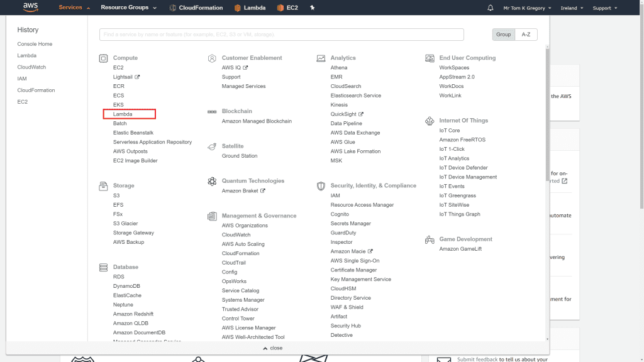
Task: Click the Security, Identity, & Compliance shield icon
Action: [321, 186]
